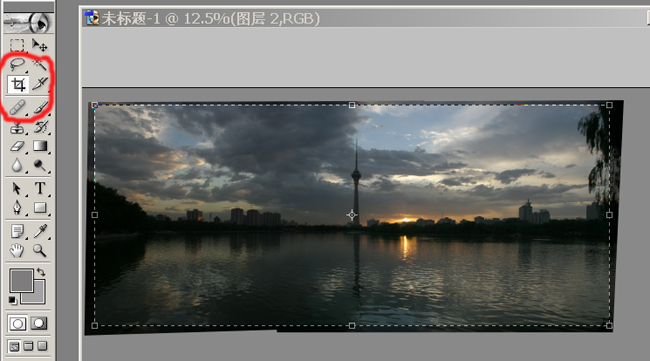The width and height of the screenshot is (650, 361).
Task: Select the Rectangular Marquee tool
Action: coord(17,45)
